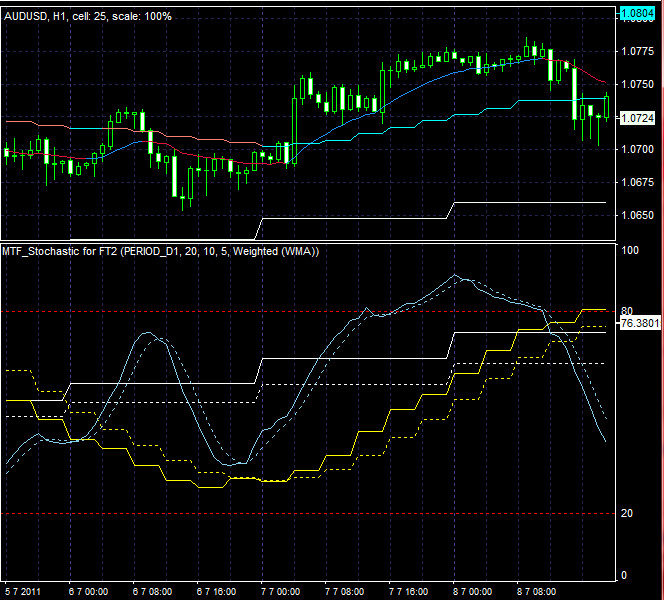This screenshot has height=600, width=664.
Task: Select the 6 7 08:00 time label
Action: coord(152,592)
